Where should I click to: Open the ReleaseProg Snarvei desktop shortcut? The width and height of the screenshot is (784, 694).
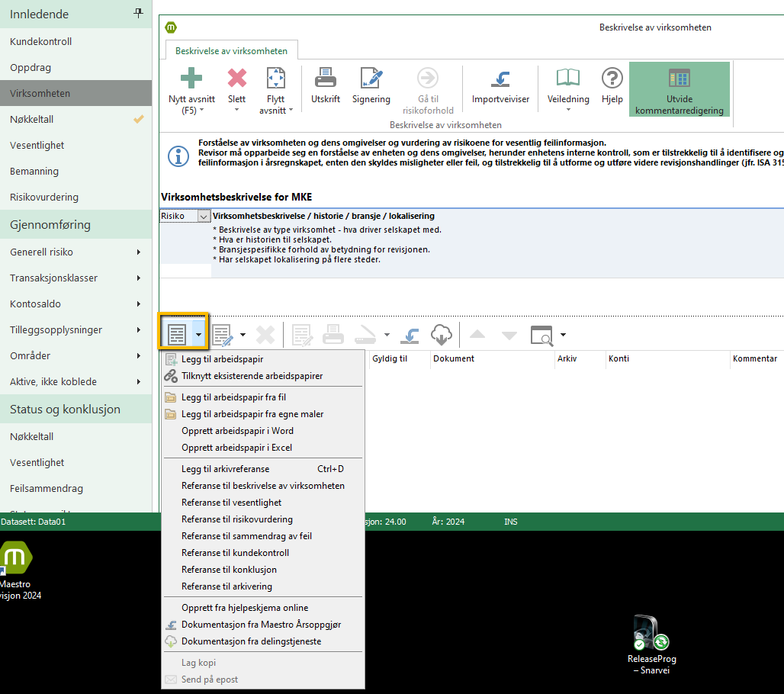tap(651, 645)
